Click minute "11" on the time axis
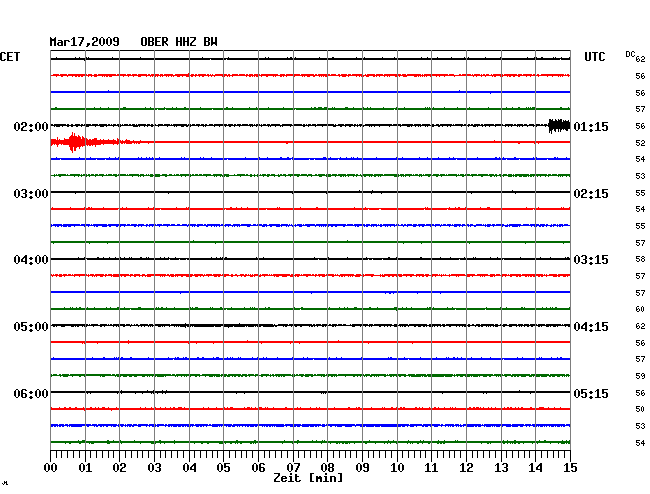Image resolution: width=650 pixels, height=494 pixels. pos(431,467)
